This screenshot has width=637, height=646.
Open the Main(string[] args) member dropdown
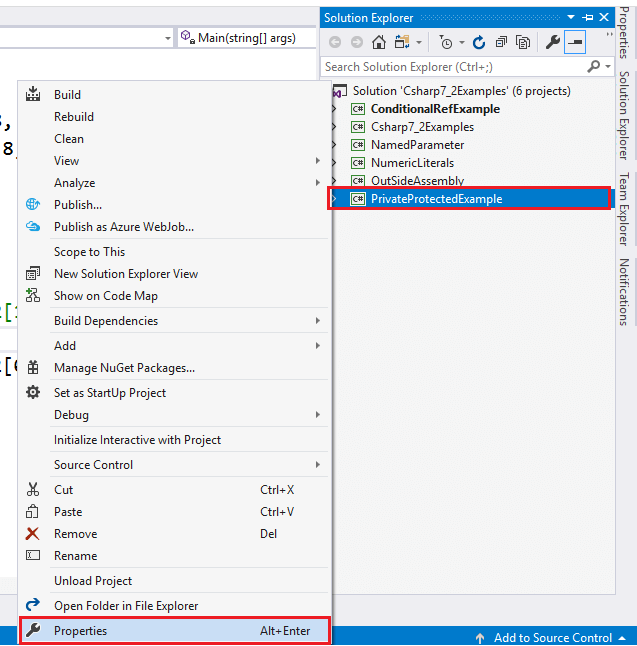[246, 38]
